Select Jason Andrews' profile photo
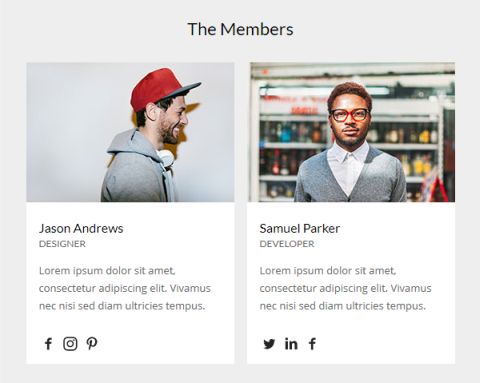This screenshot has width=480, height=383. tap(130, 132)
